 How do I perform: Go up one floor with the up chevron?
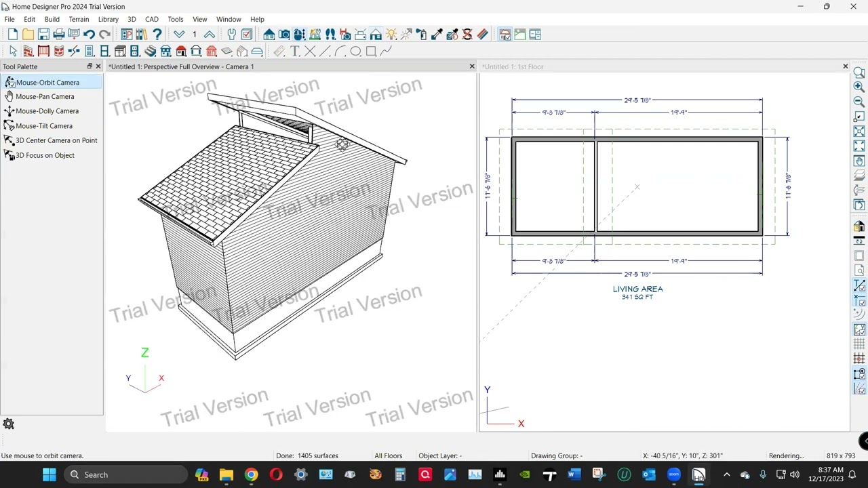point(210,35)
